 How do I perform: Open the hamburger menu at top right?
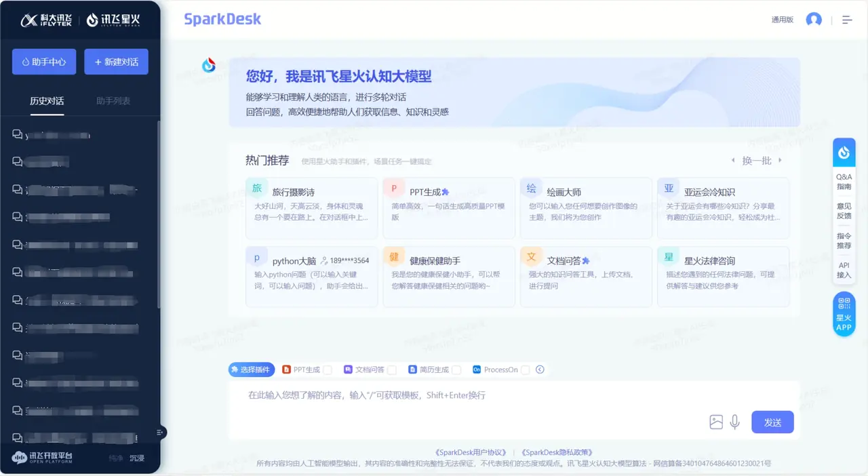click(x=847, y=20)
